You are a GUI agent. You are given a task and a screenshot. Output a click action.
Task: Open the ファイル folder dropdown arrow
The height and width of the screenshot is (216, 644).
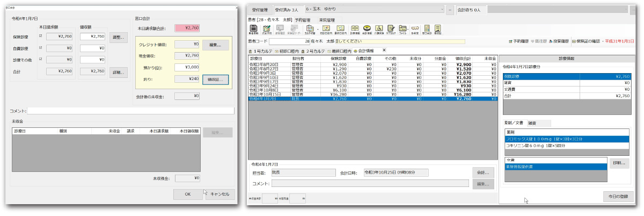click(x=408, y=29)
